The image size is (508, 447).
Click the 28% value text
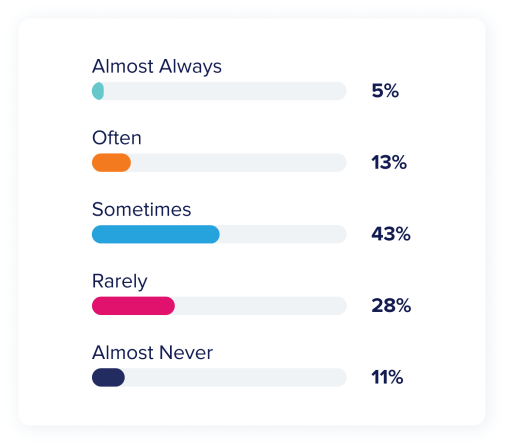[391, 305]
